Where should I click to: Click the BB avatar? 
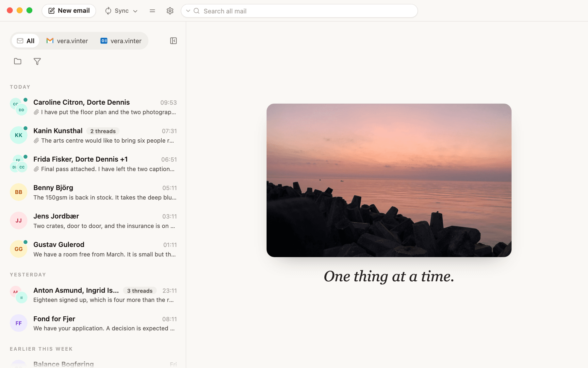pos(19,192)
